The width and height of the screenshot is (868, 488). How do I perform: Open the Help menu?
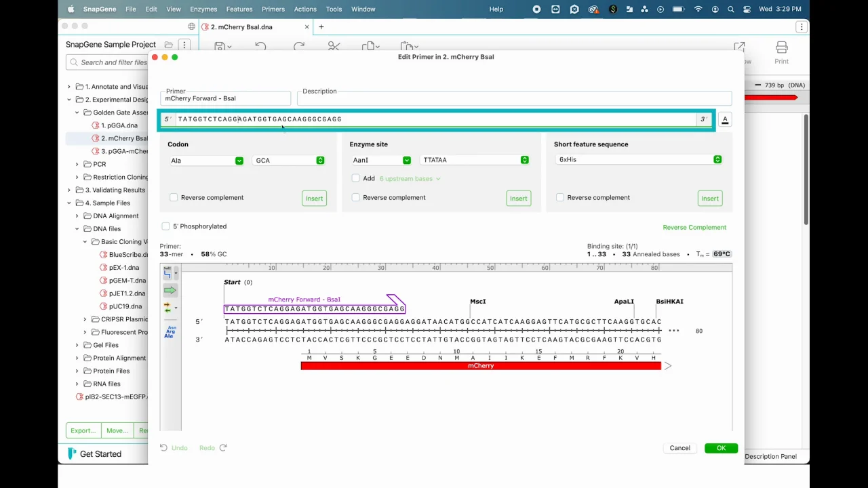(x=496, y=9)
